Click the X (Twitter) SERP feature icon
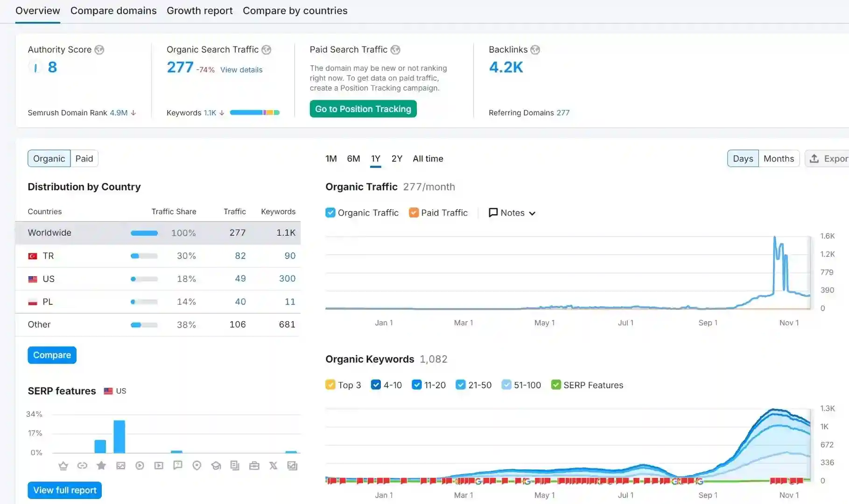The height and width of the screenshot is (504, 849). click(x=273, y=466)
